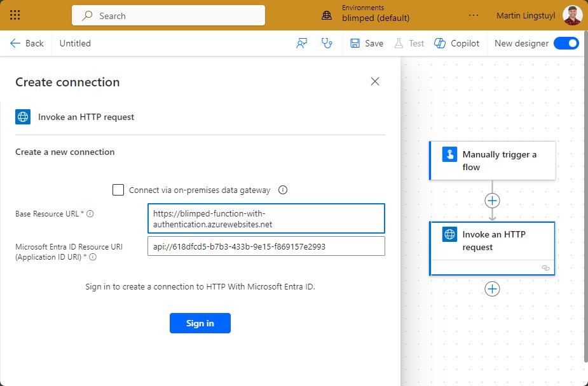This screenshot has height=386, width=588.
Task: Click the Microsoft Entra ID Resource URI field
Action: [266, 246]
